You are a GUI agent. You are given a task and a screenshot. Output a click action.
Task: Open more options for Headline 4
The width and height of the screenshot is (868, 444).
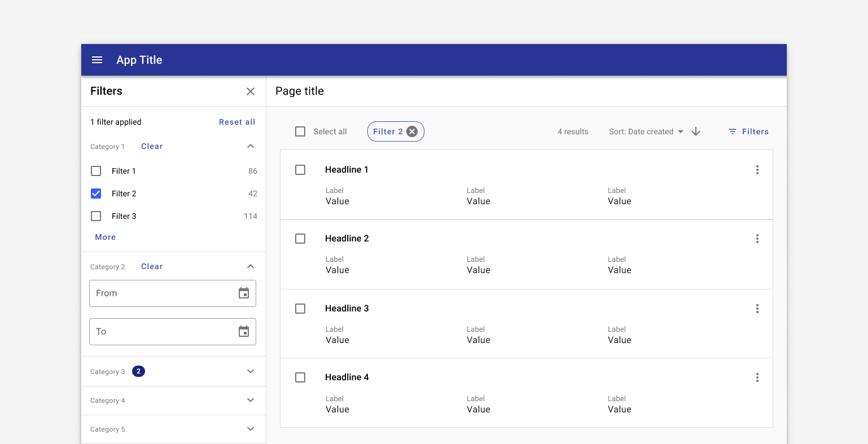tap(757, 377)
